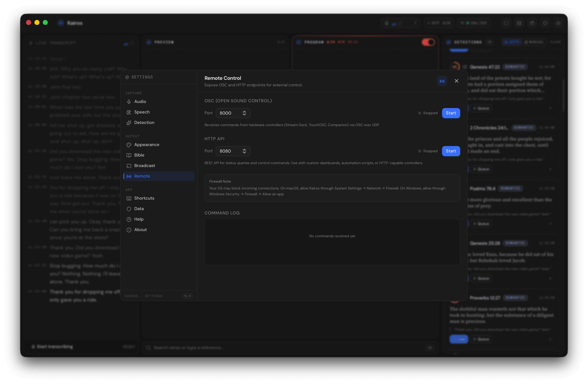Open the About section
The image size is (588, 384).
coord(159,230)
